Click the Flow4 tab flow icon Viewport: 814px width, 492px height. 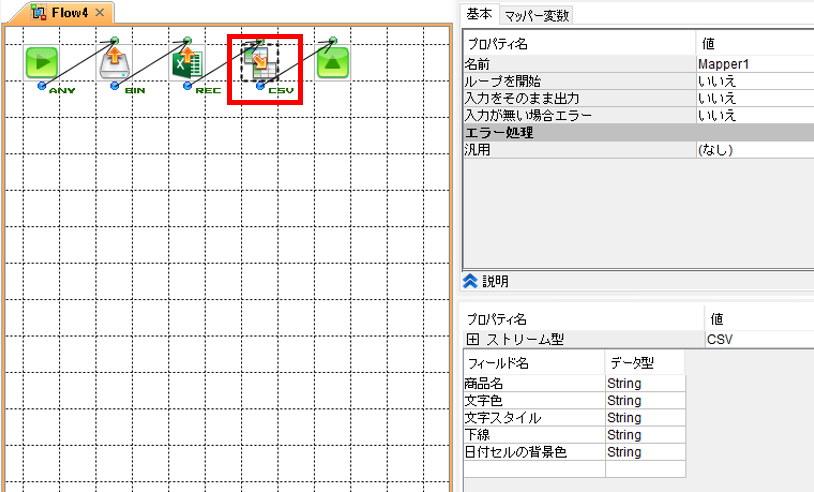click(x=39, y=12)
